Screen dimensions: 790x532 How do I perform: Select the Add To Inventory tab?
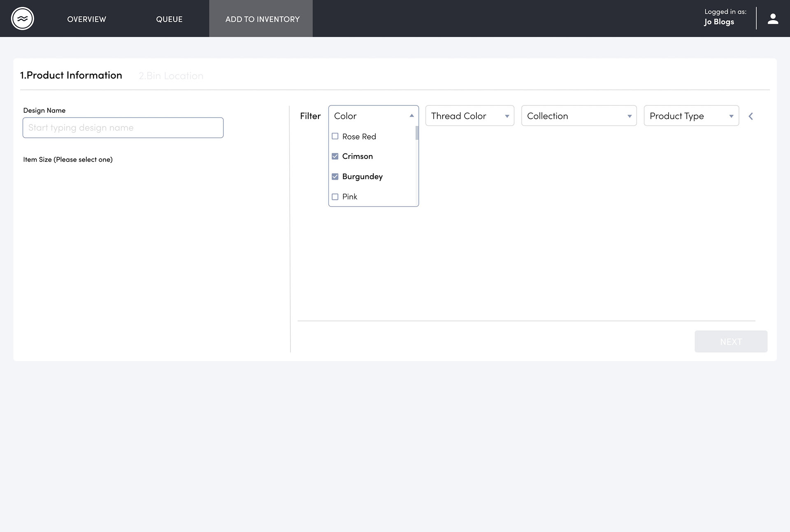[261, 19]
